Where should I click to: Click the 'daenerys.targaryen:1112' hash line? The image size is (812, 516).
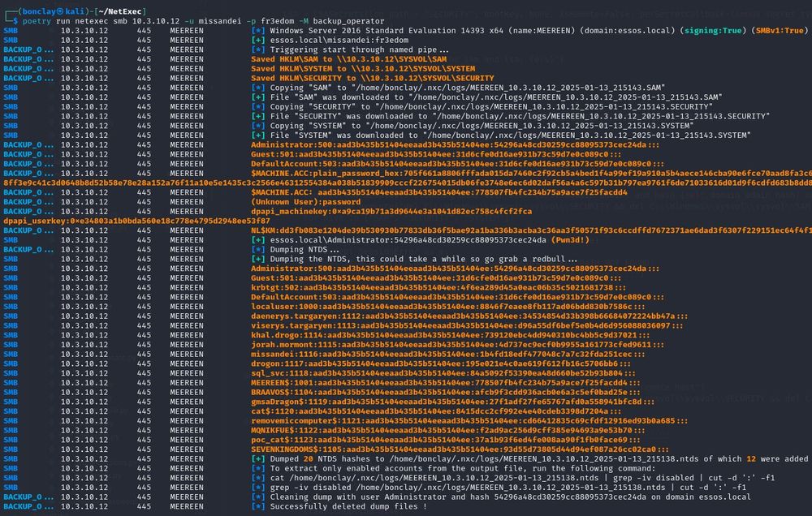(x=469, y=316)
